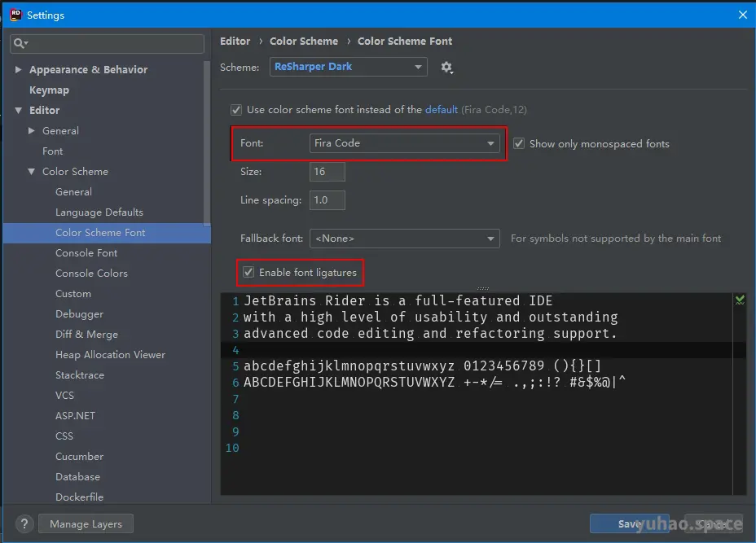The image size is (756, 543).
Task: Expand the Appearance & Behavior section
Action: coord(18,69)
